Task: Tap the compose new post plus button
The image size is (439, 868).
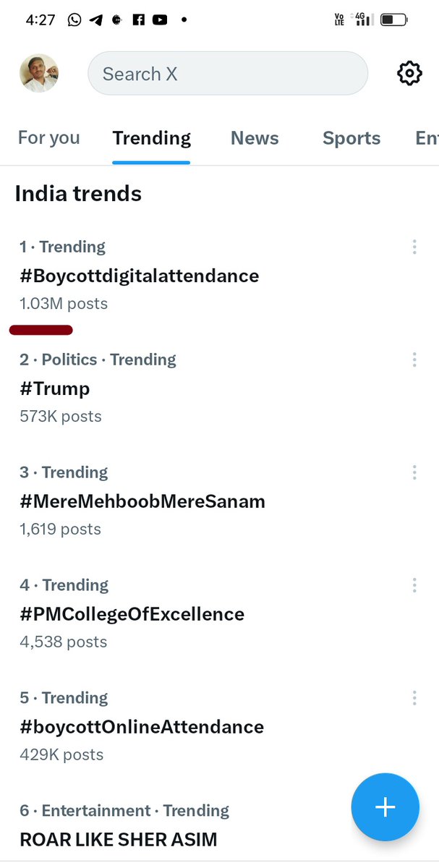Action: pyautogui.click(x=385, y=807)
